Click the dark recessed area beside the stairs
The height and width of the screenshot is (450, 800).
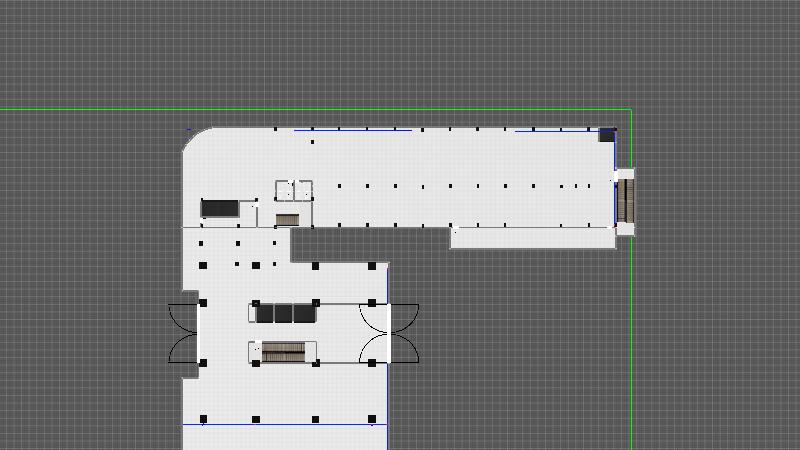point(370,243)
